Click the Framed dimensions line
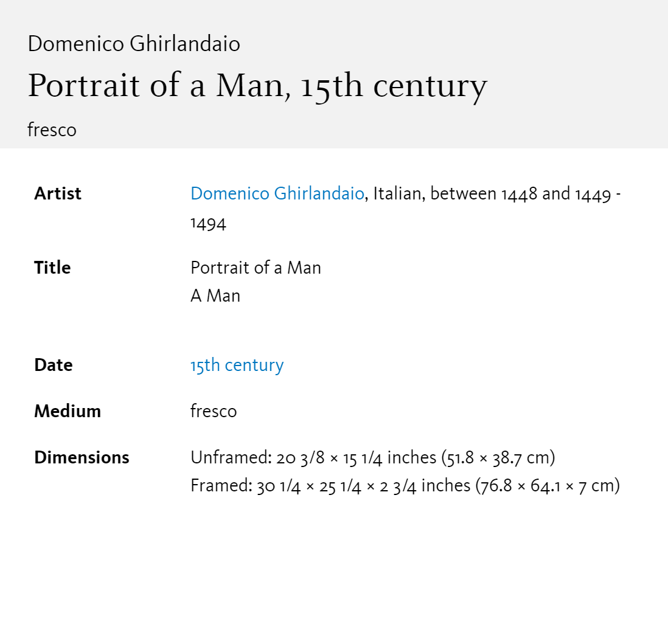This screenshot has width=668, height=644. pos(405,486)
